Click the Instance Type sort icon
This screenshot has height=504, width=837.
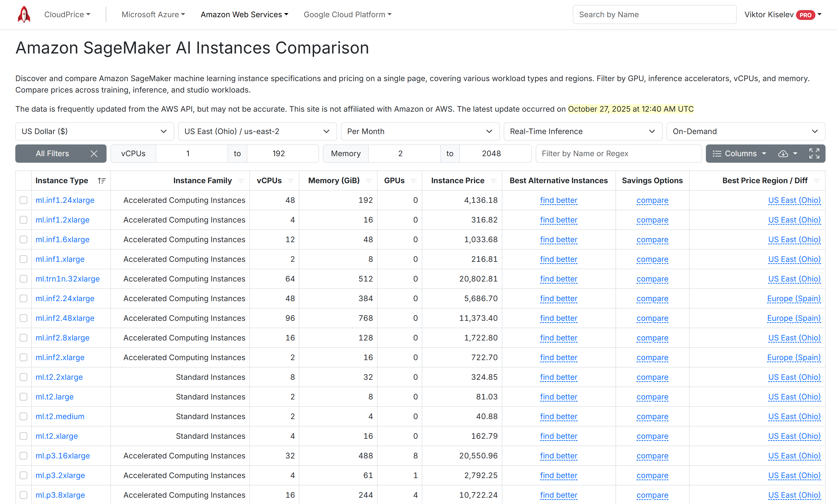(x=102, y=180)
